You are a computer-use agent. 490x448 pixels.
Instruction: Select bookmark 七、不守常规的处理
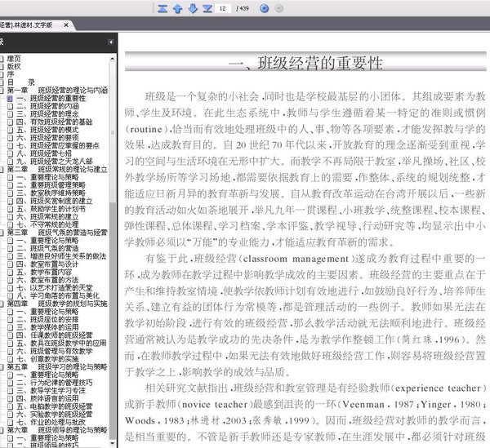[47, 224]
